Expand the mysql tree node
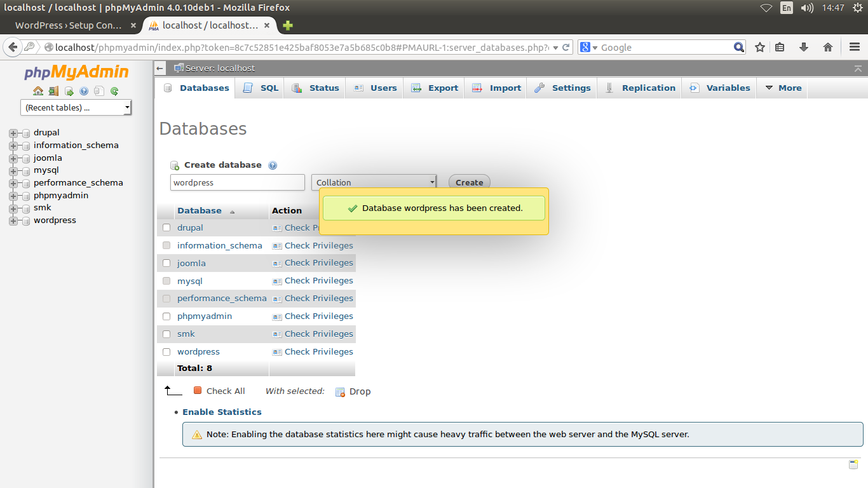 tap(13, 170)
